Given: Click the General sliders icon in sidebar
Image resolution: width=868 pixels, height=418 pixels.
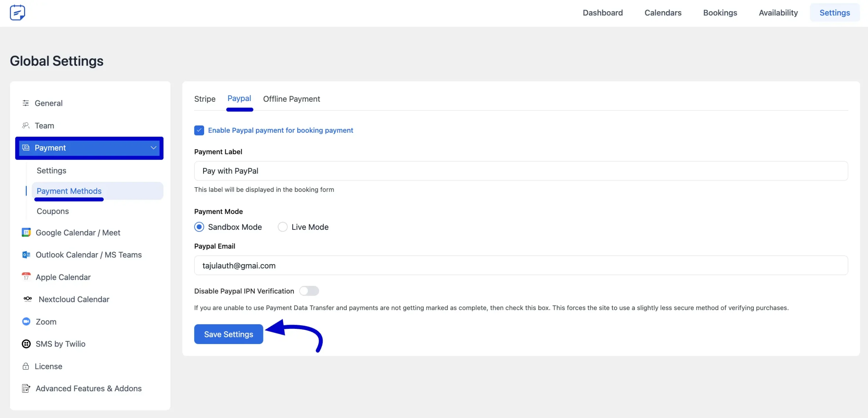Looking at the screenshot, I should (26, 103).
